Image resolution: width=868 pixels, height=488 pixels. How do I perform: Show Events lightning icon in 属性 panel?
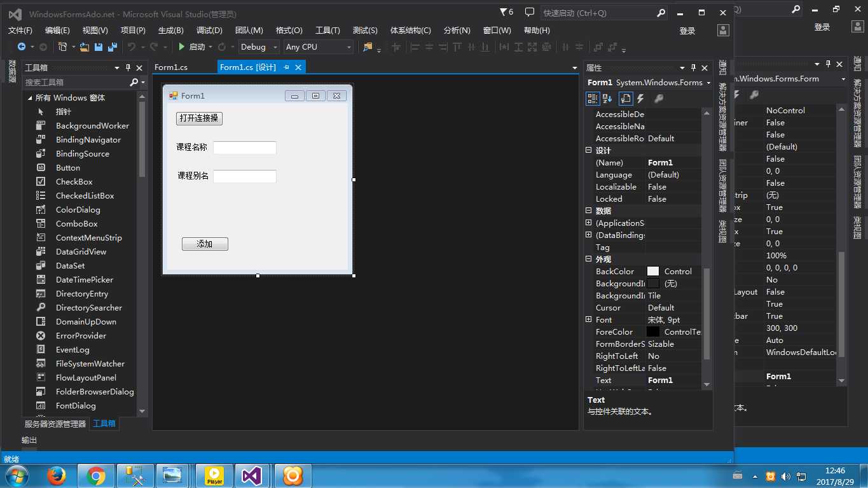[640, 99]
